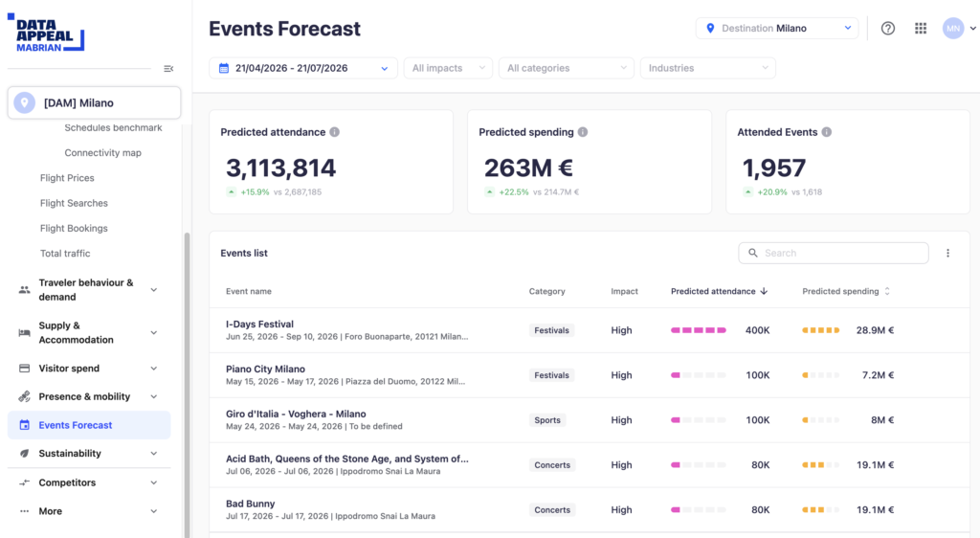Viewport: 980px width, 538px height.
Task: Click the Festivals tag on Piano City Milano
Action: point(551,375)
